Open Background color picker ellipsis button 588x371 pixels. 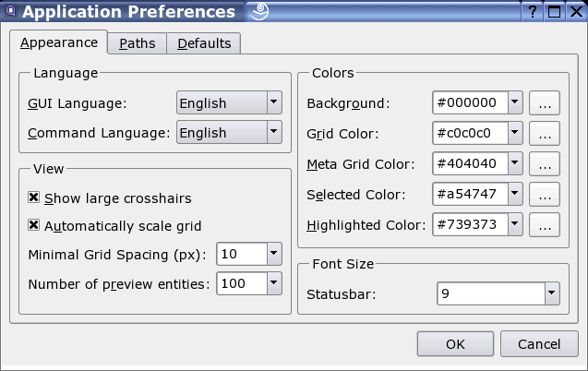pyautogui.click(x=545, y=103)
